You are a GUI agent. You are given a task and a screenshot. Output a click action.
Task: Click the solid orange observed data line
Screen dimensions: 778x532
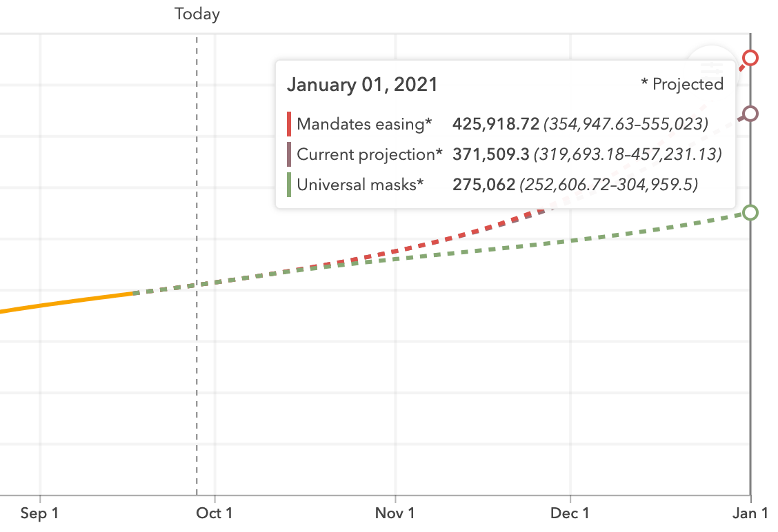click(x=69, y=301)
